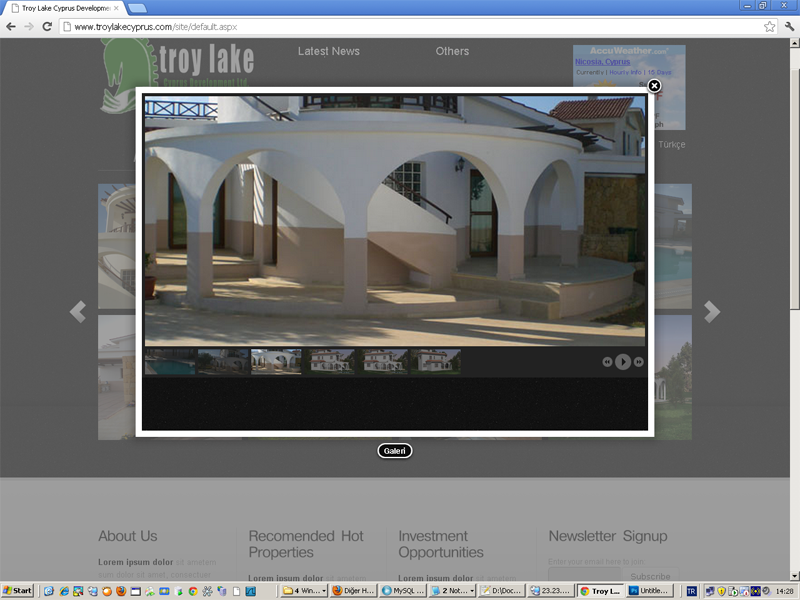The height and width of the screenshot is (600, 800).
Task: Go to the next gallery image arrow
Action: click(x=712, y=312)
